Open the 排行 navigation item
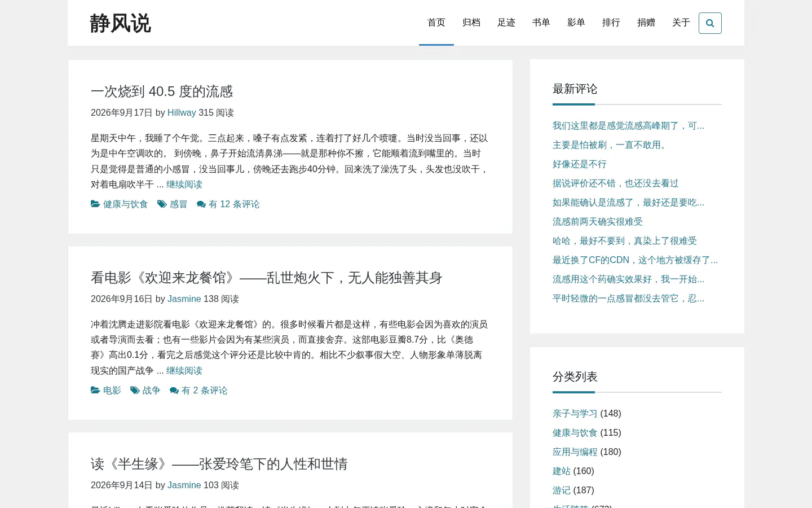 [611, 23]
